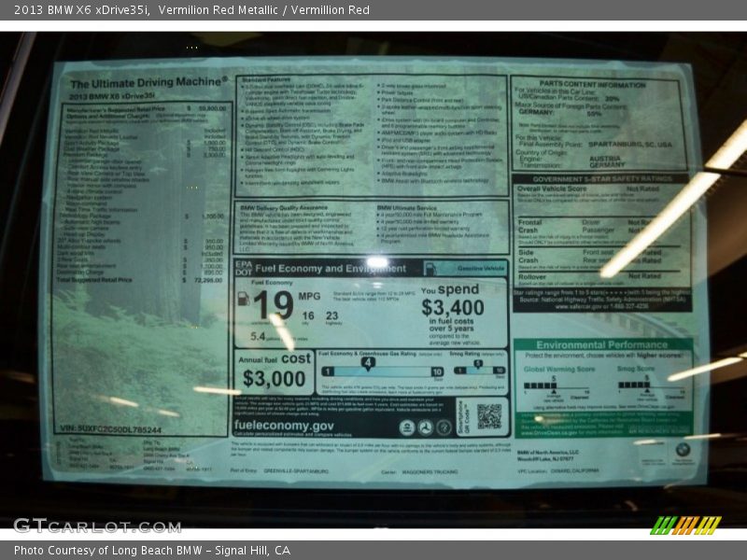Click the top caption "2013 BMW X6 xDrive35i"
This screenshot has width=747, height=560.
[82, 10]
